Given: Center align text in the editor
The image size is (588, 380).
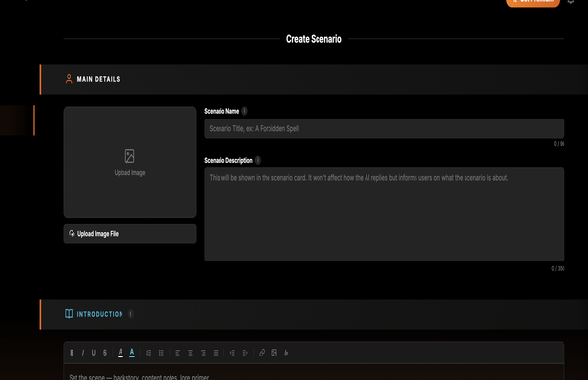Looking at the screenshot, I should point(190,353).
